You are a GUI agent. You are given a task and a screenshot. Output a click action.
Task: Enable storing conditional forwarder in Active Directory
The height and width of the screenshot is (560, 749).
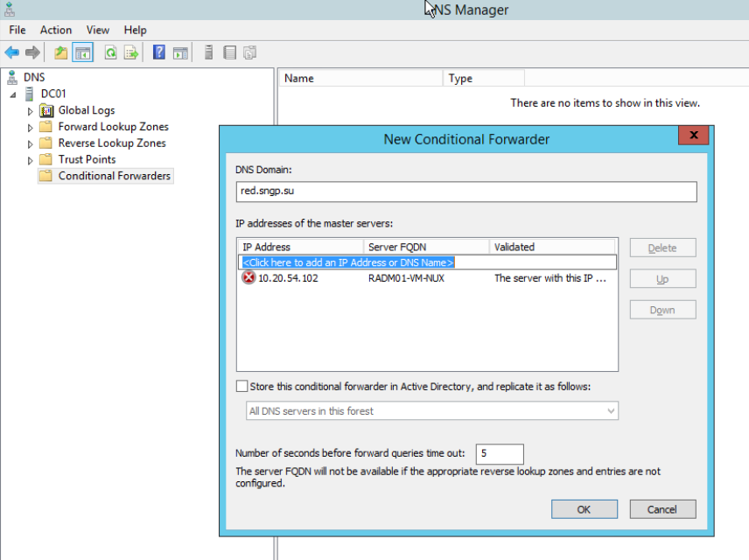[x=242, y=386]
